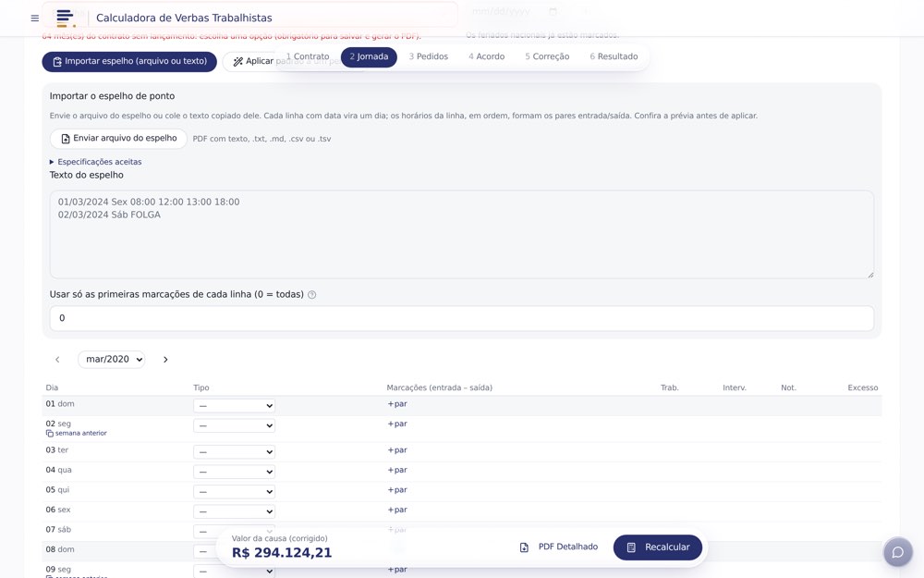This screenshot has height=578, width=924.
Task: Copy semana anterior for 02 seg
Action: tap(77, 434)
